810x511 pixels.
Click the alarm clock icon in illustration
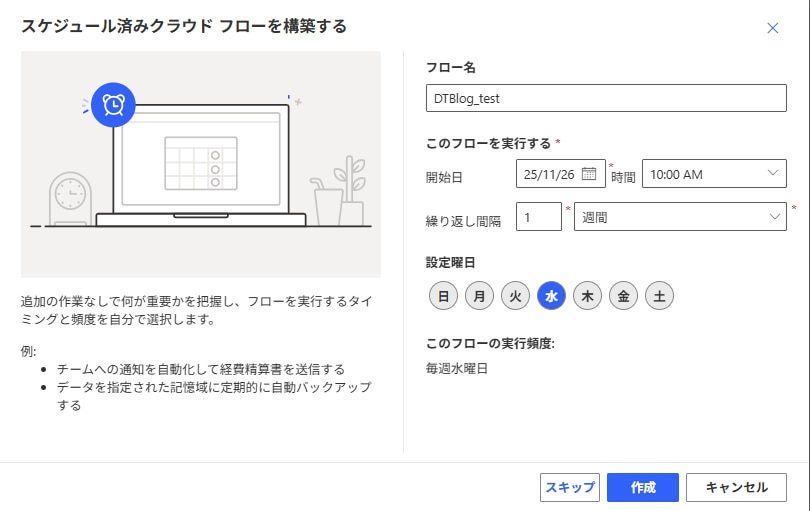[113, 104]
